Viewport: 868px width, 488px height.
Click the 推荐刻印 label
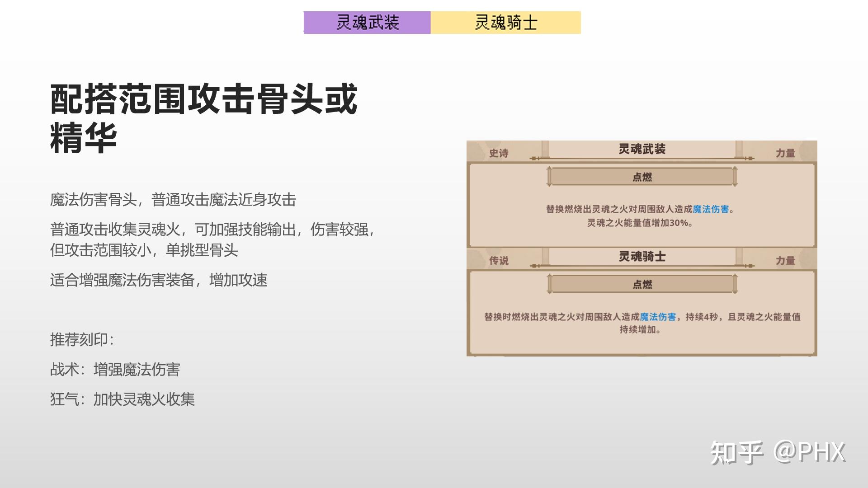pos(81,340)
